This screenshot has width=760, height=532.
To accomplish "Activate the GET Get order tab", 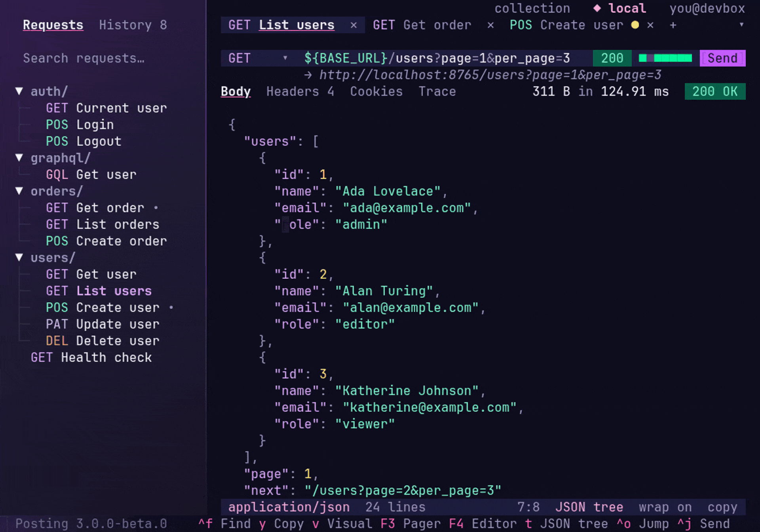I will pyautogui.click(x=422, y=25).
